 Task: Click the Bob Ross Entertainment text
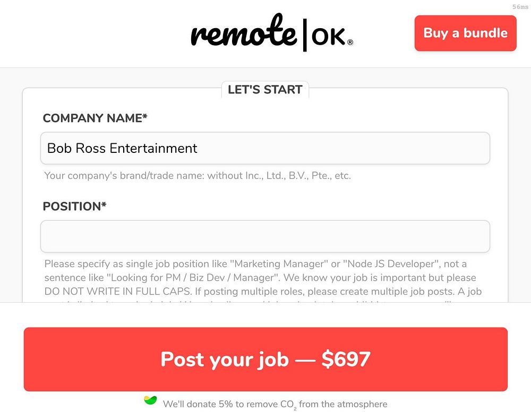pos(122,148)
